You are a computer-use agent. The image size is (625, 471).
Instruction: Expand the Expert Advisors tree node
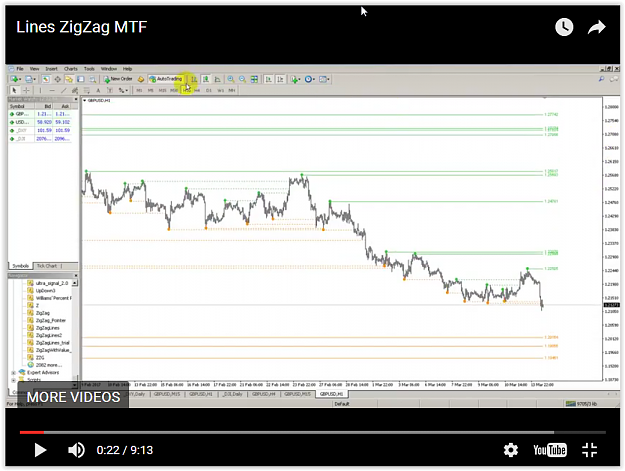coord(14,373)
